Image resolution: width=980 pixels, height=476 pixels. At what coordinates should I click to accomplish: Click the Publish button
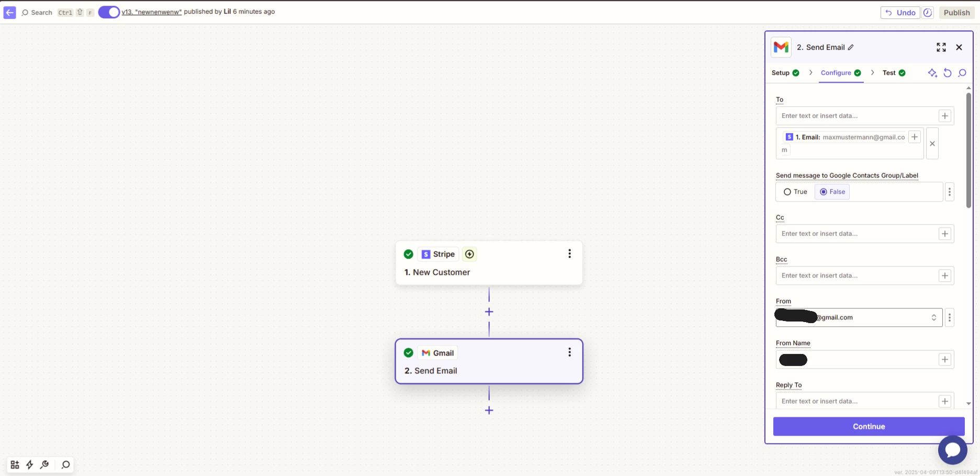click(956, 13)
